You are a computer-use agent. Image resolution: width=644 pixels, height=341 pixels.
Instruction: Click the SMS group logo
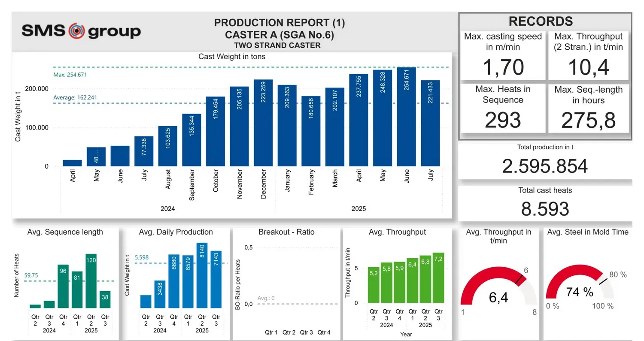point(81,31)
